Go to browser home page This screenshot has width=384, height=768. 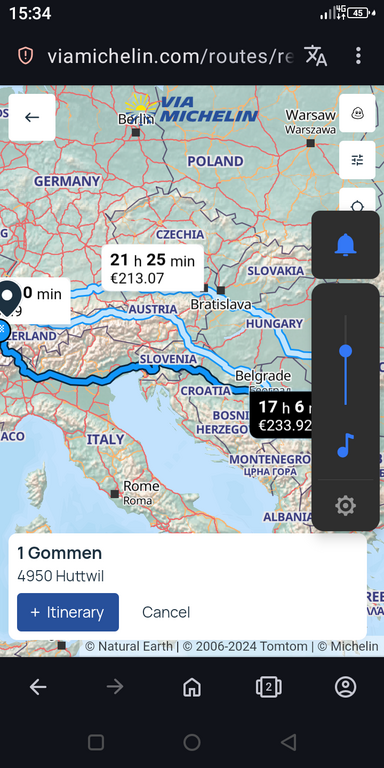(192, 687)
